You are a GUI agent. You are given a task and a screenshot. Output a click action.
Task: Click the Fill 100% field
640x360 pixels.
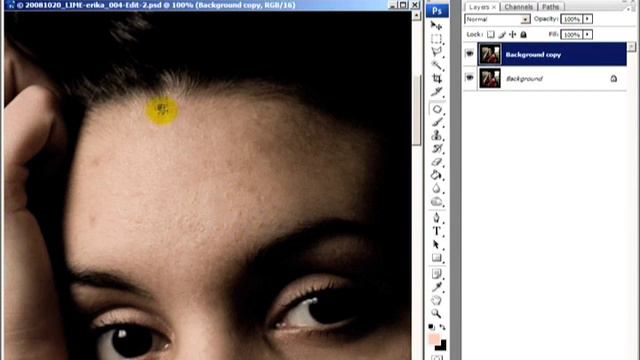pyautogui.click(x=572, y=35)
